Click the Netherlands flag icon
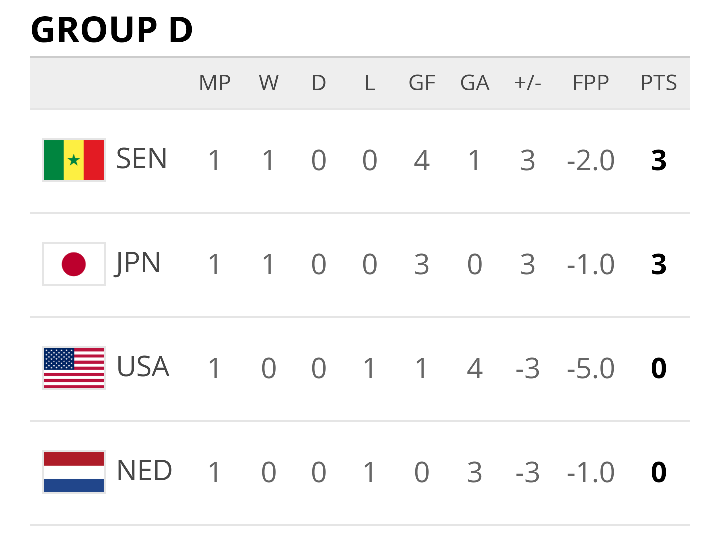 click(x=74, y=472)
